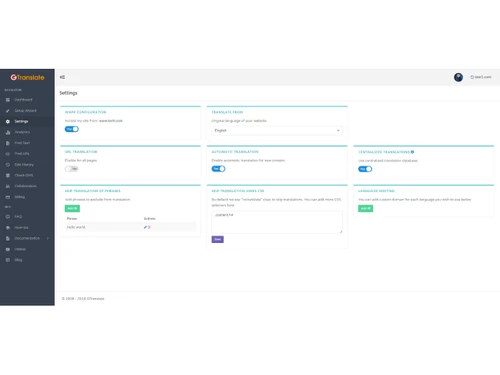Toggle the Automatic Translation switch
This screenshot has width=500, height=375.
point(218,169)
